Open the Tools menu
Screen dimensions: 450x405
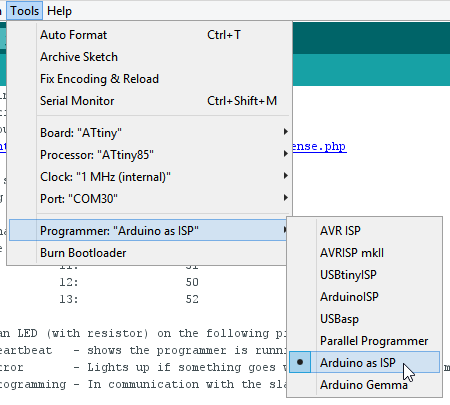click(x=24, y=11)
